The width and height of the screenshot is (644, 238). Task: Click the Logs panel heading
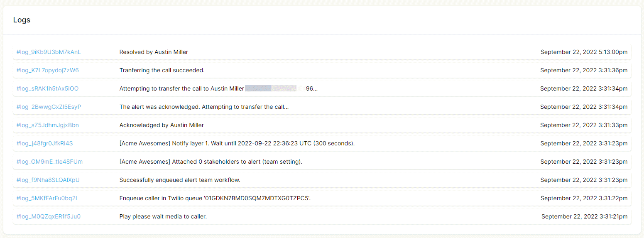(22, 20)
